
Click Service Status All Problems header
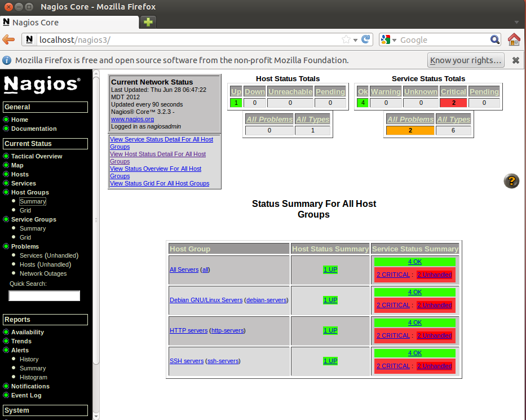(410, 119)
